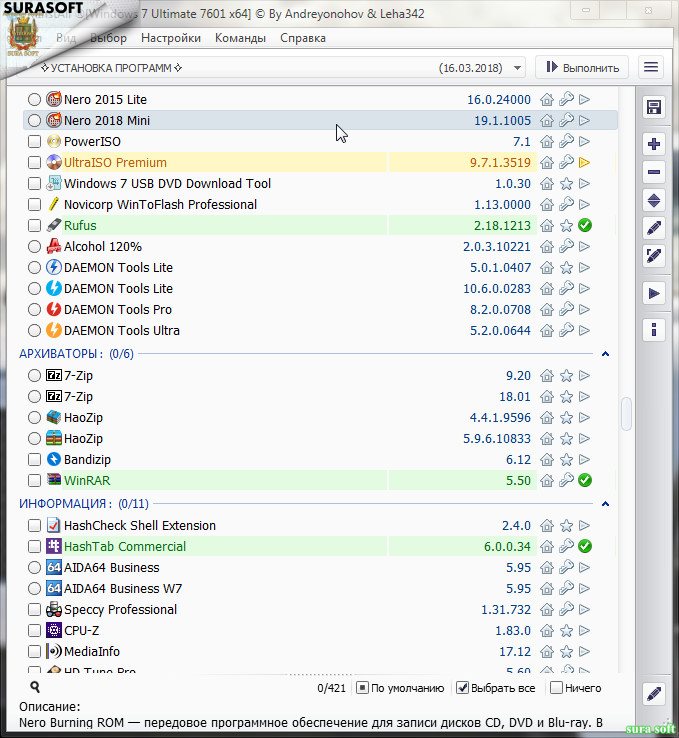Select the Alcohol 120% radio button
The width and height of the screenshot is (679, 738).
34,247
